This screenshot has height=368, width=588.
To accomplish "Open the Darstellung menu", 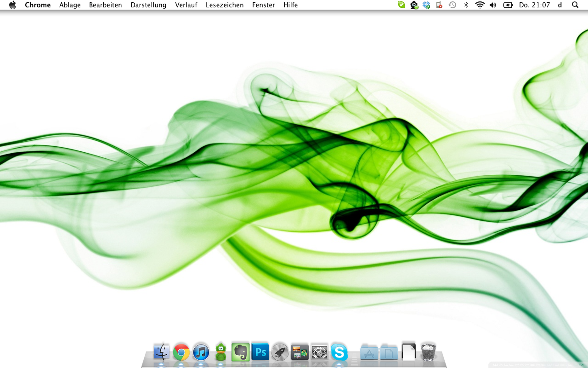I will 148,5.
